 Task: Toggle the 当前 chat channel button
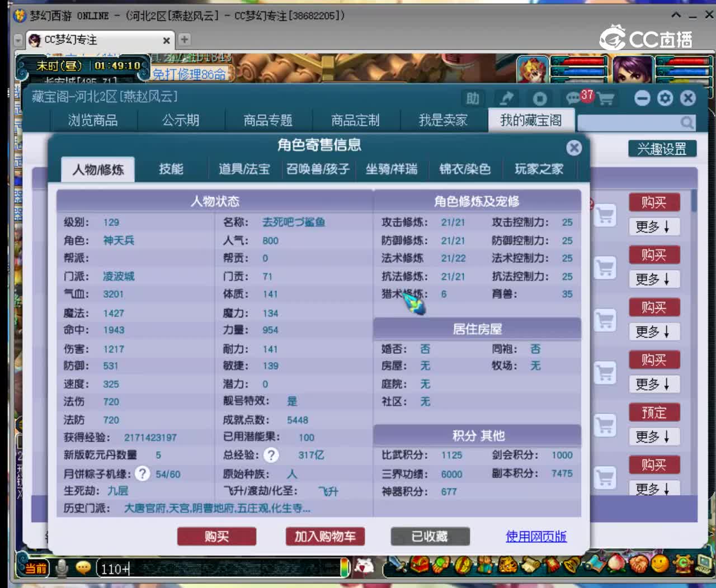(35, 568)
